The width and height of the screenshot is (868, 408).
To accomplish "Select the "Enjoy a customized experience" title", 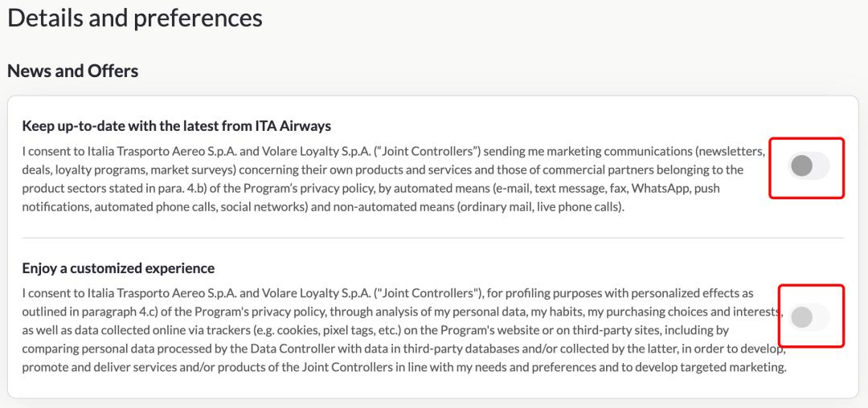I will point(118,268).
